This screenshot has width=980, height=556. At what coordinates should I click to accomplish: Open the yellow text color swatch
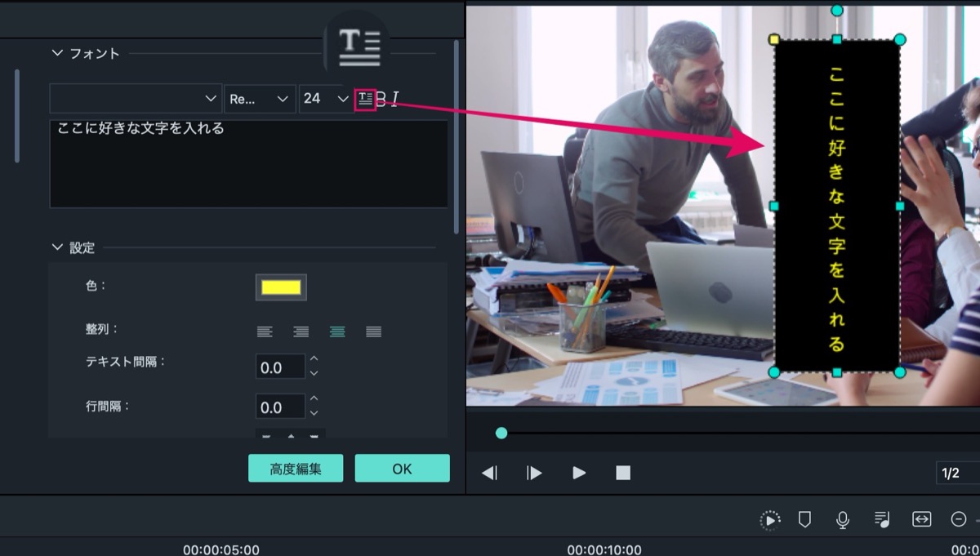pos(281,287)
